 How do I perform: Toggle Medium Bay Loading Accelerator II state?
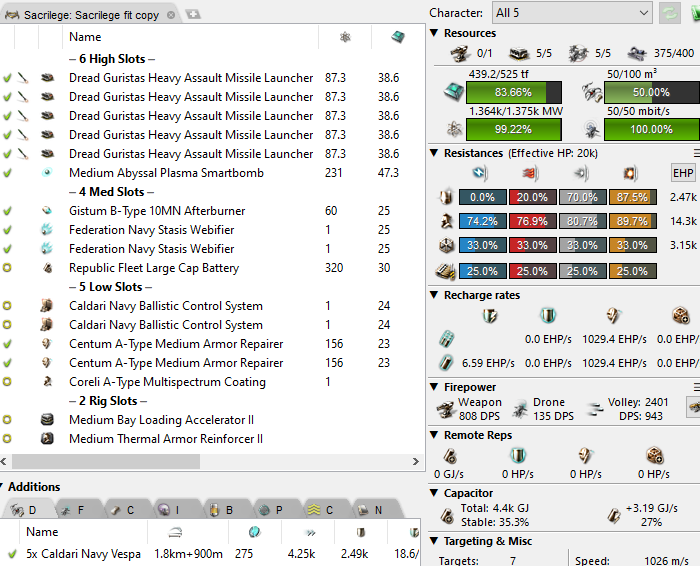(7, 420)
